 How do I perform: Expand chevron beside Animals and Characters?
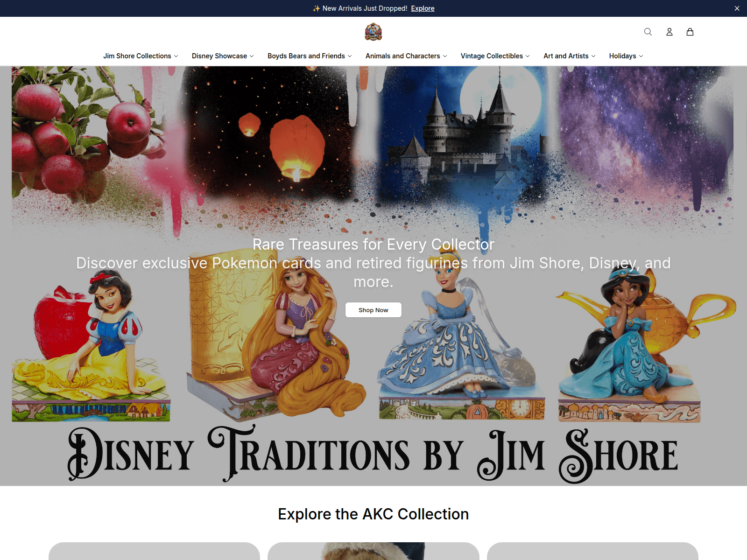click(x=445, y=56)
